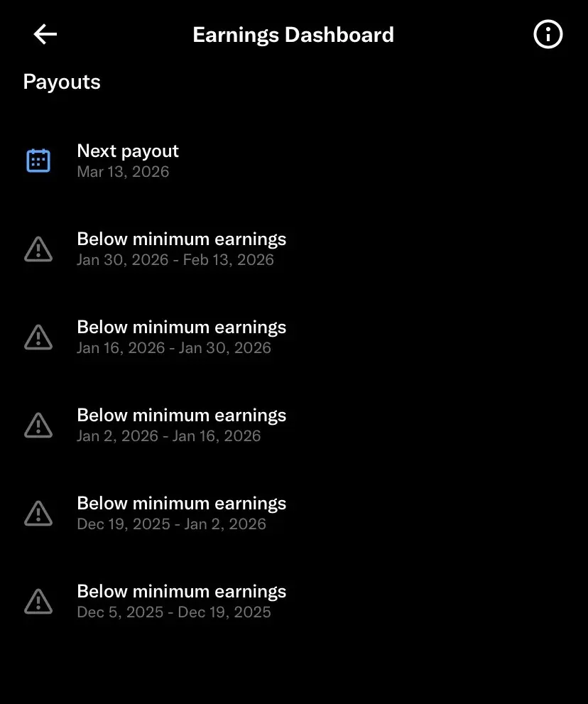Select Below minimum earnings ending Jan 30, 2026

pos(181,327)
